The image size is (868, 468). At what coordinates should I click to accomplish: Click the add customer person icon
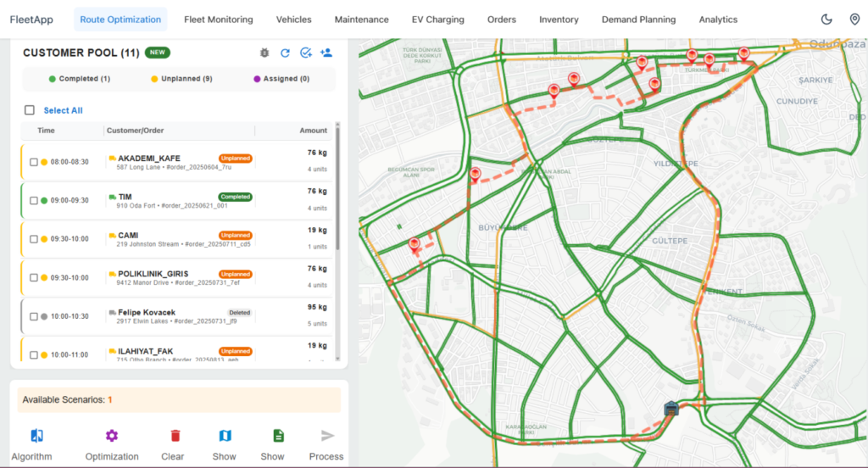click(326, 53)
